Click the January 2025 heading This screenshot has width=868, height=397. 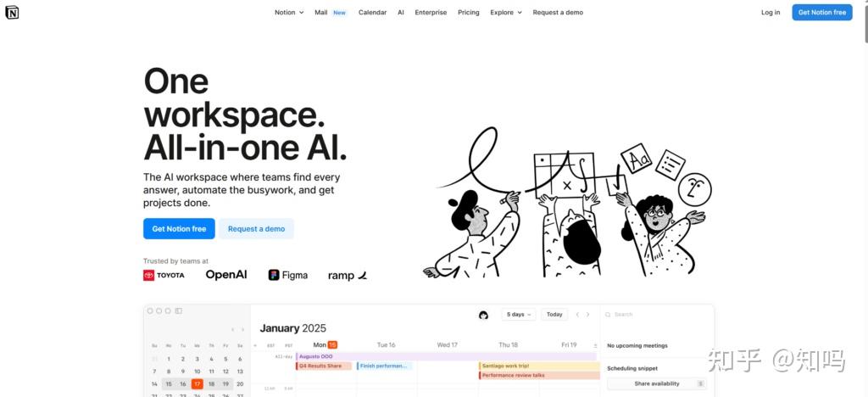coord(292,328)
